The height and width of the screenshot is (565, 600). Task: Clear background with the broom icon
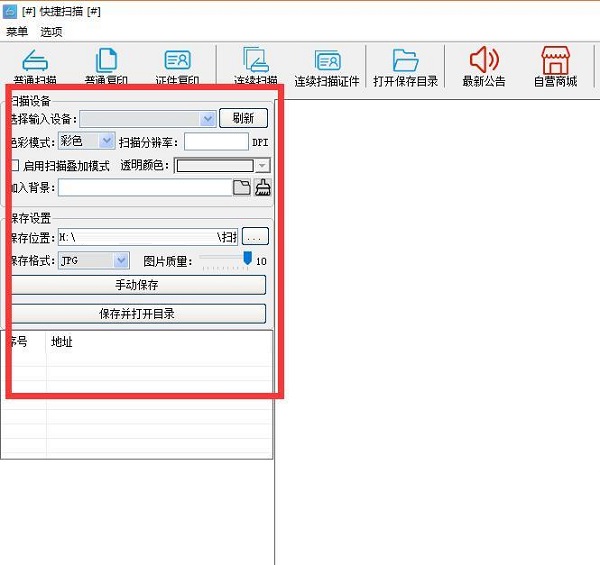263,188
